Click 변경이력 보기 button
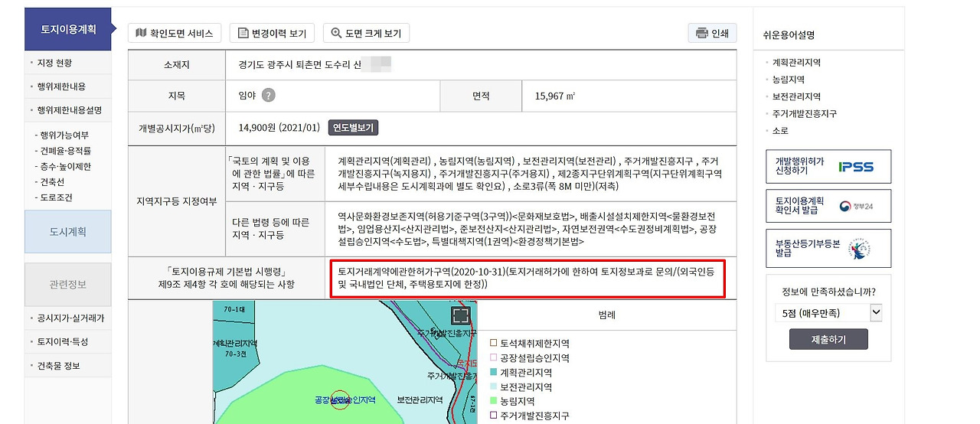The height and width of the screenshot is (424, 980). [272, 33]
